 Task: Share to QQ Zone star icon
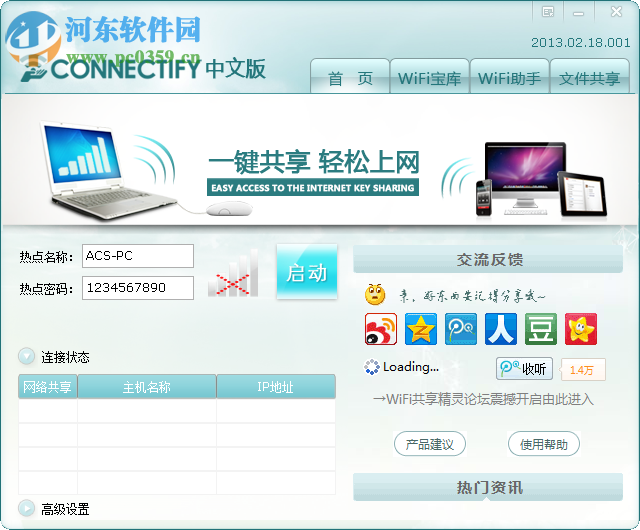click(421, 329)
